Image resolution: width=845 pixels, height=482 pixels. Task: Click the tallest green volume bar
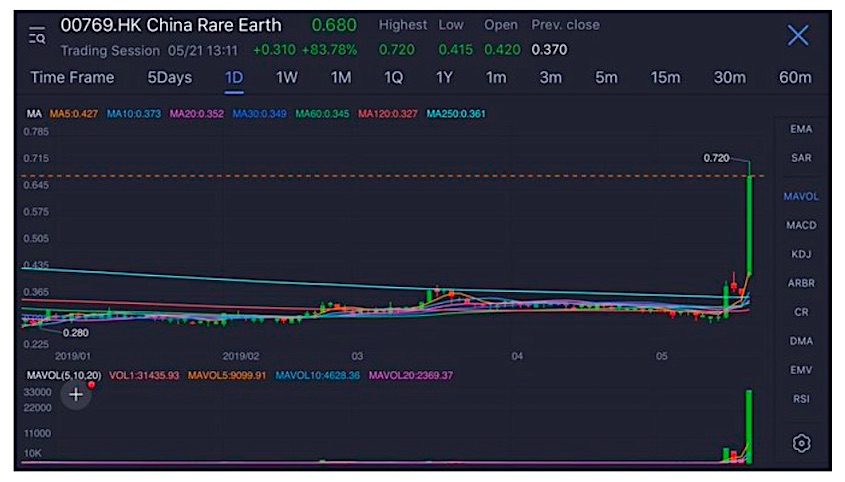click(x=749, y=426)
